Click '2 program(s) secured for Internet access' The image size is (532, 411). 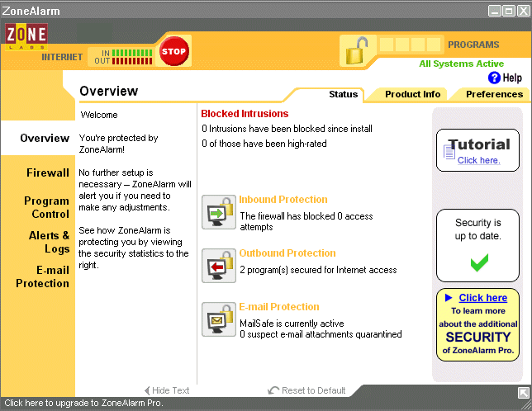[318, 270]
